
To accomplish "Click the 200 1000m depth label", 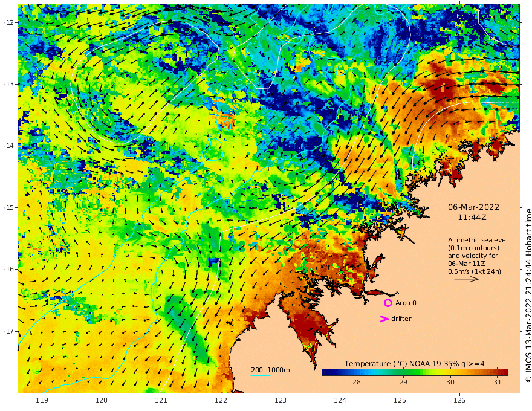I will coord(270,370).
